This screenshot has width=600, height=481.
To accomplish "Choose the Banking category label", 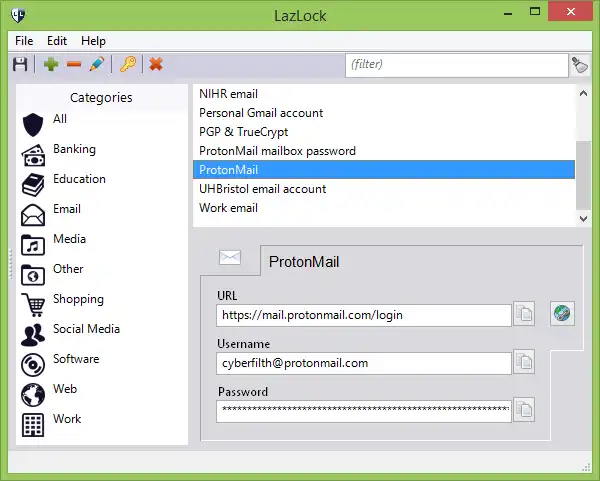I will (75, 149).
